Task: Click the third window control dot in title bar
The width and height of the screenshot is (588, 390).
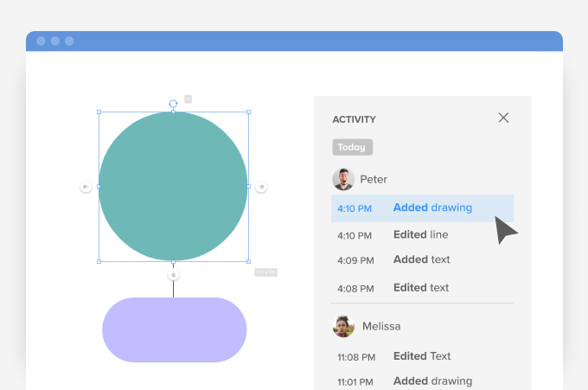Action: coord(69,41)
